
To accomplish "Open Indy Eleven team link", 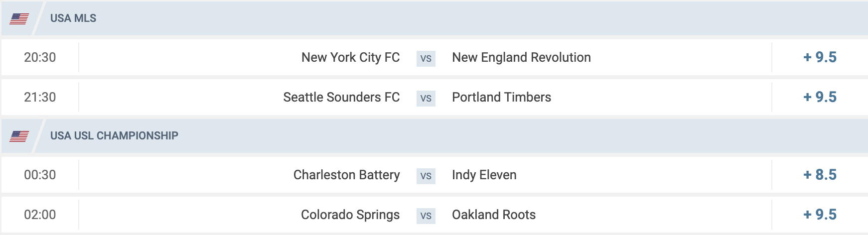I will click(484, 175).
